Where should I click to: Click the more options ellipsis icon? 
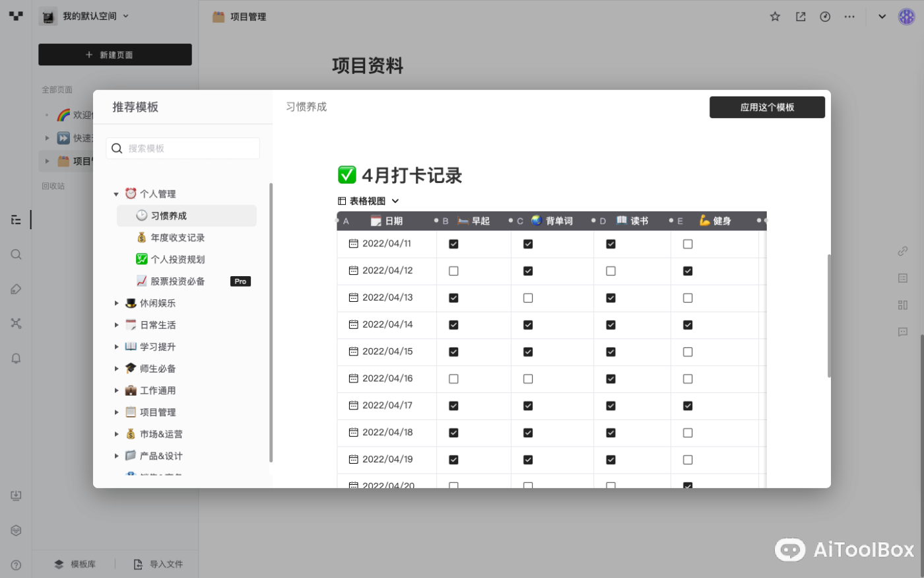tap(849, 17)
